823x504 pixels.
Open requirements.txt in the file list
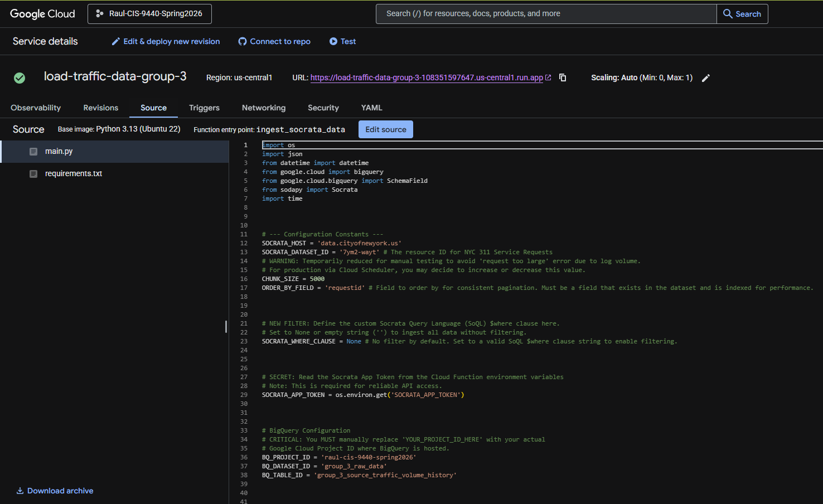coord(114,174)
